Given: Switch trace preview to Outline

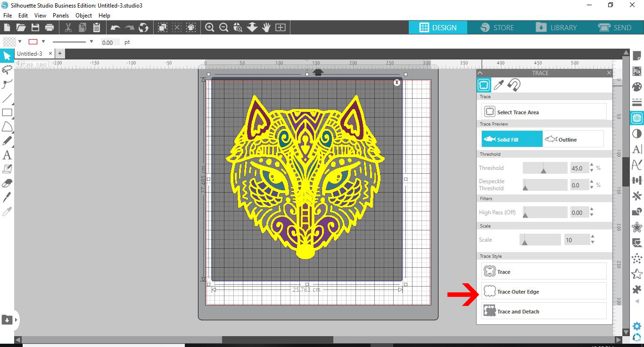Looking at the screenshot, I should tap(573, 139).
